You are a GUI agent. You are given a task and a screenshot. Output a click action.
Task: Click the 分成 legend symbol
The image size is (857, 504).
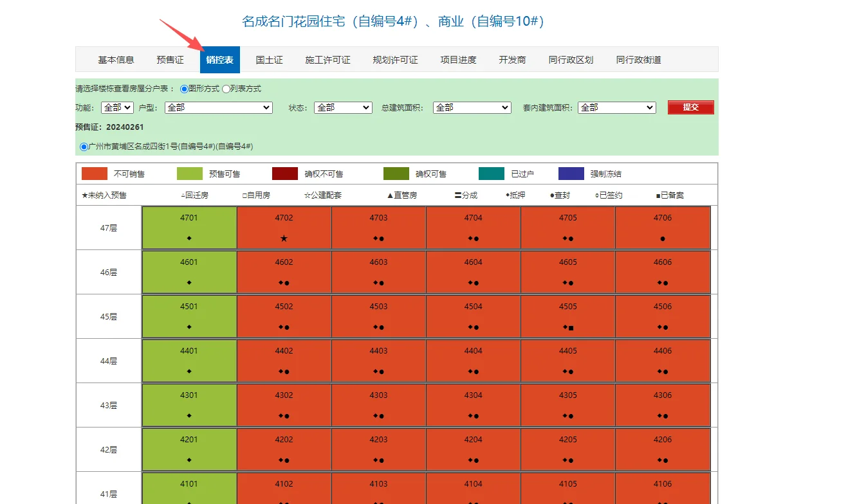pyautogui.click(x=466, y=195)
